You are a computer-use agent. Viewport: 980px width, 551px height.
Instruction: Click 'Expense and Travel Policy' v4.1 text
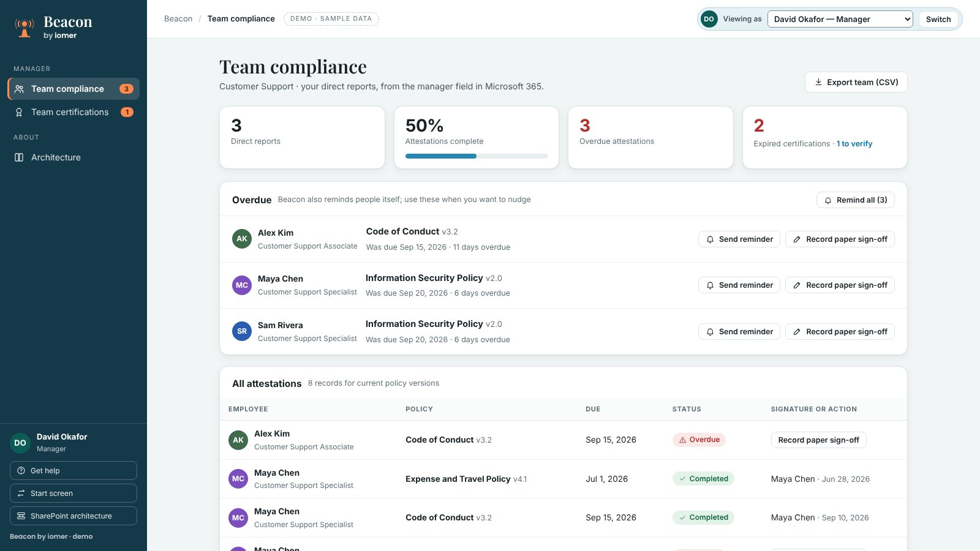click(x=466, y=479)
